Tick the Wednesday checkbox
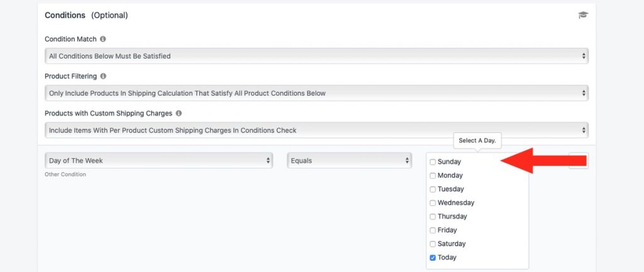 pyautogui.click(x=433, y=203)
